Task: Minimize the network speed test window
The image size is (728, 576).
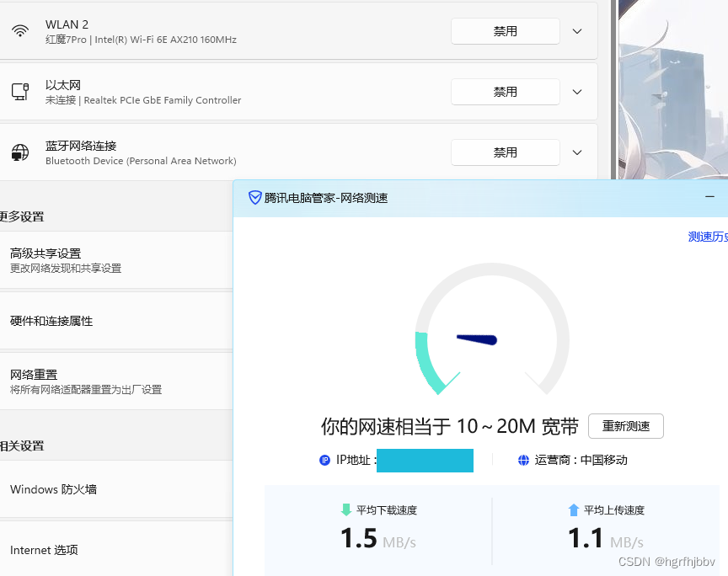Action: (709, 197)
